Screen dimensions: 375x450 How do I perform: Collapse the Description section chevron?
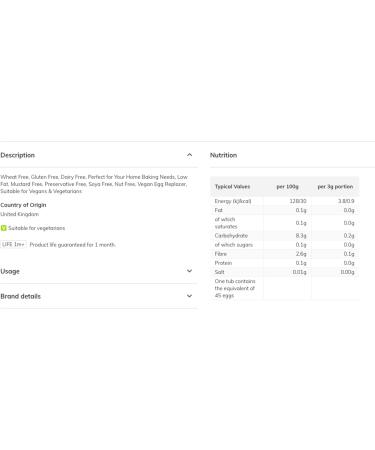(x=189, y=155)
